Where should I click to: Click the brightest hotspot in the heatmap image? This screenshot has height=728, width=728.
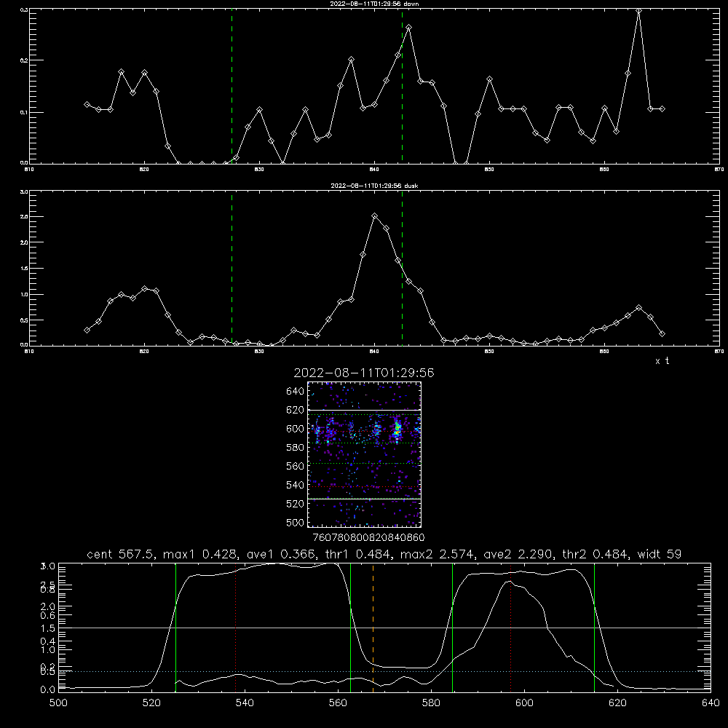[397, 432]
